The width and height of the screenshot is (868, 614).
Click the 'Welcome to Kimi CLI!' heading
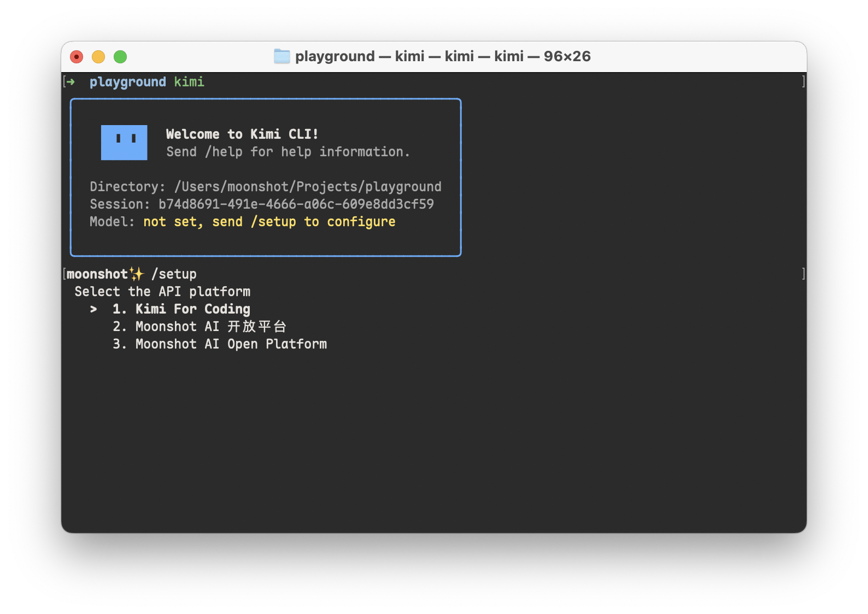click(x=242, y=134)
